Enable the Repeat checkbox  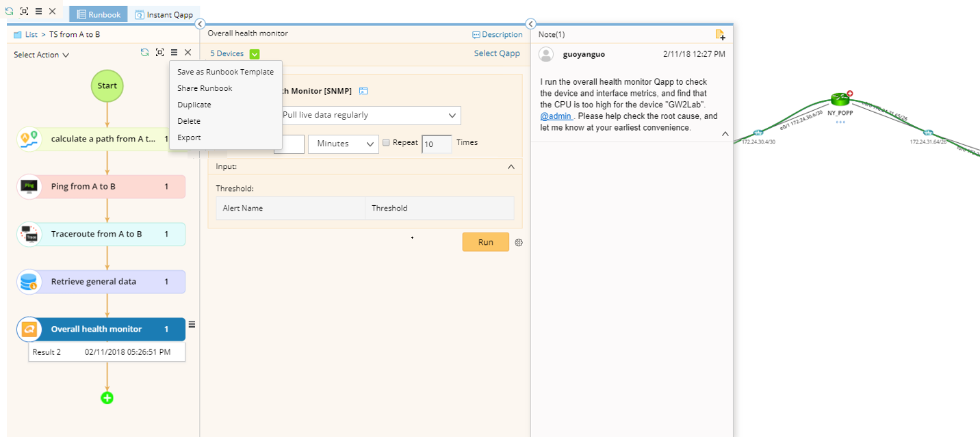click(x=387, y=143)
